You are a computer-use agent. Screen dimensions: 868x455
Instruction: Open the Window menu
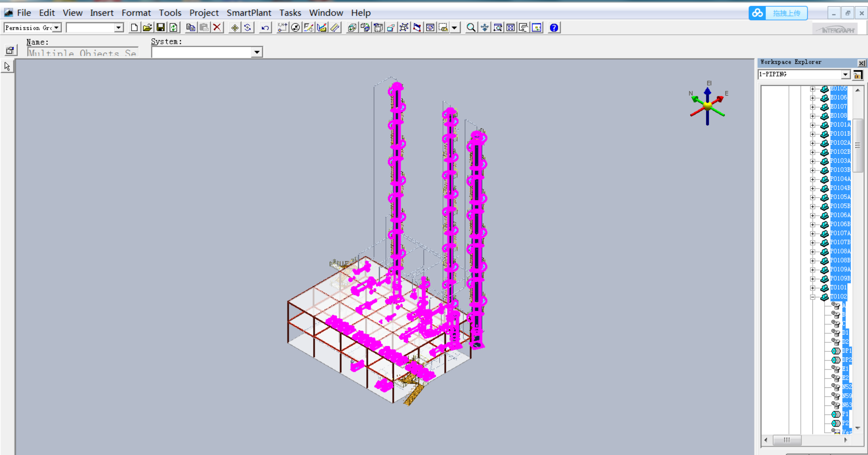pos(326,13)
